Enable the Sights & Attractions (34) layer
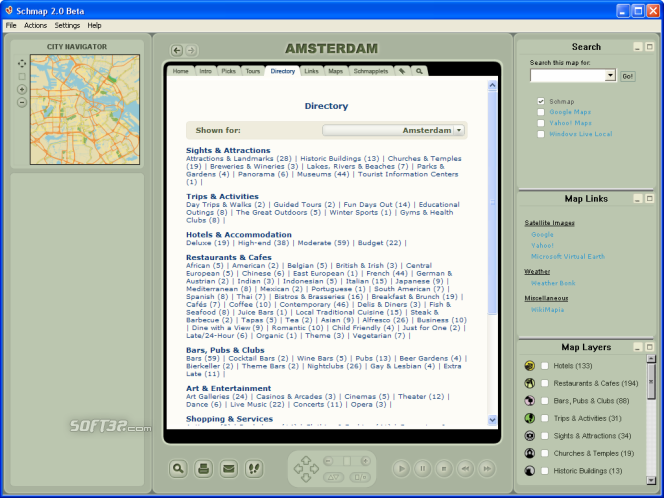 click(545, 436)
